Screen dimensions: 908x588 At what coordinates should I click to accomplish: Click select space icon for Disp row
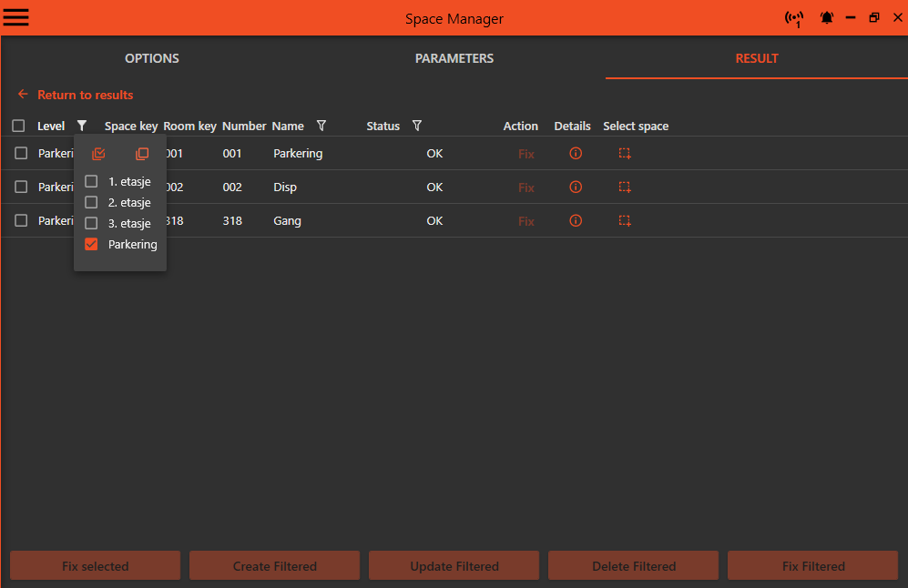coord(625,188)
